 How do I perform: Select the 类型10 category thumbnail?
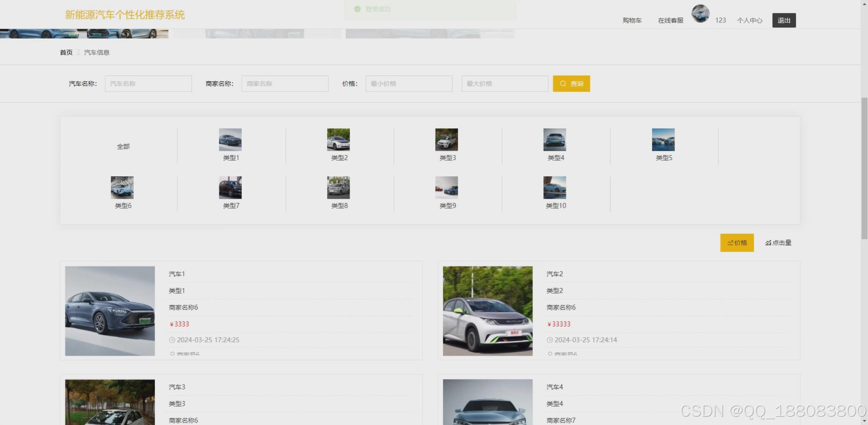coord(555,188)
